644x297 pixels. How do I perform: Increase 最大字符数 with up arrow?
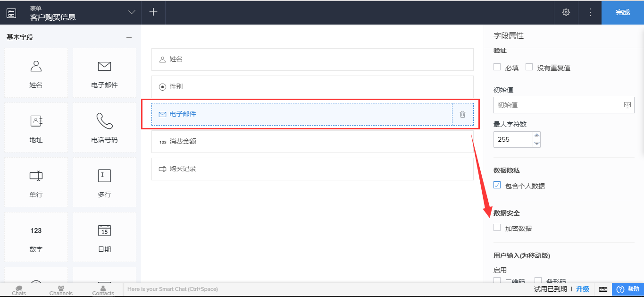[x=536, y=136]
